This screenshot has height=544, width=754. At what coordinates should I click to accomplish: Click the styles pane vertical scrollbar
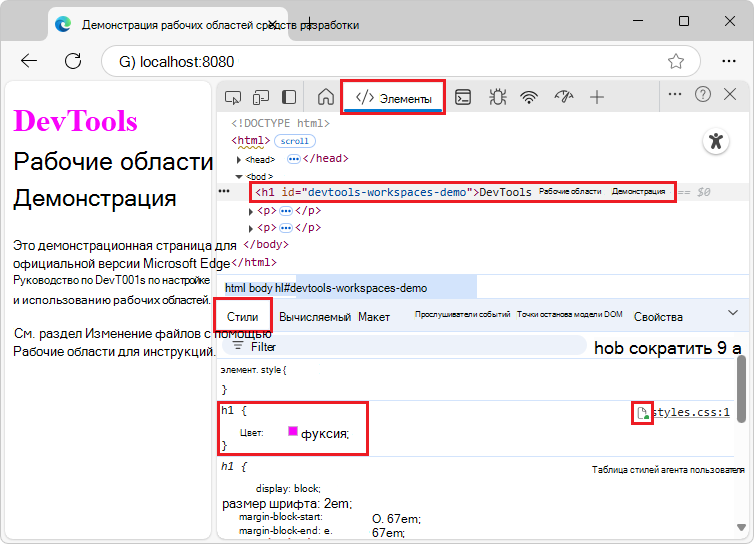click(741, 389)
